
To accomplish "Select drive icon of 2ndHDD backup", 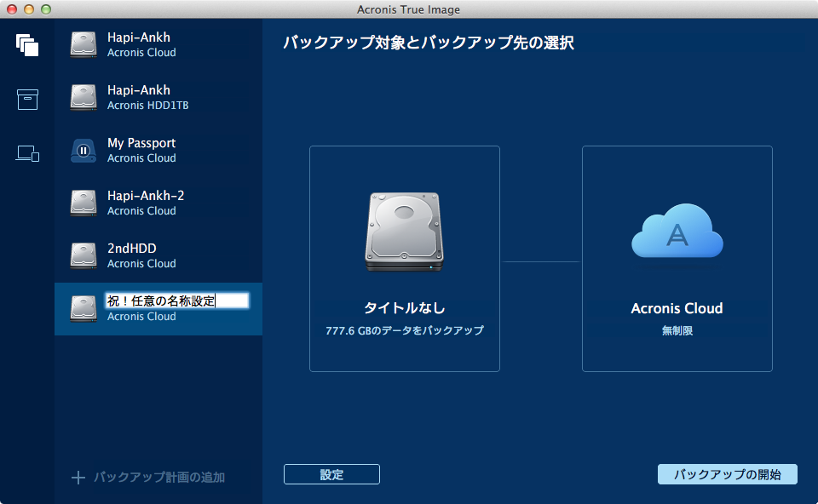I will tap(84, 255).
